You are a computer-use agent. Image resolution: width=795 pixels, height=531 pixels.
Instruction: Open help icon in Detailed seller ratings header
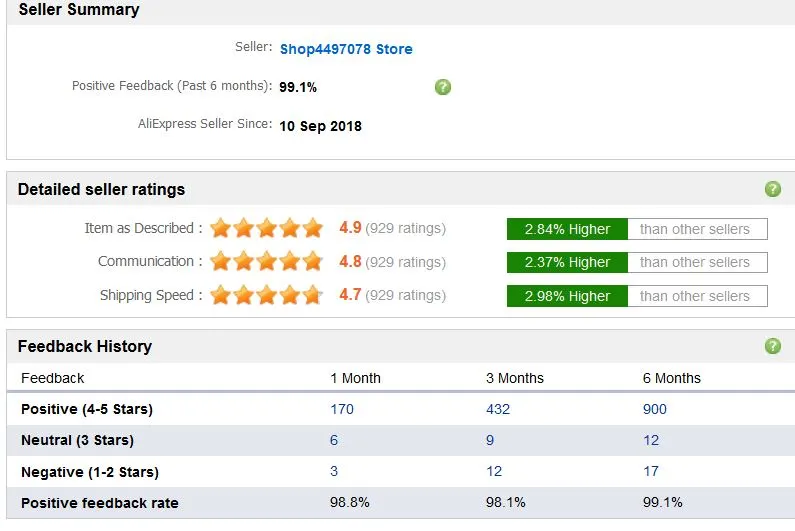[x=773, y=189]
